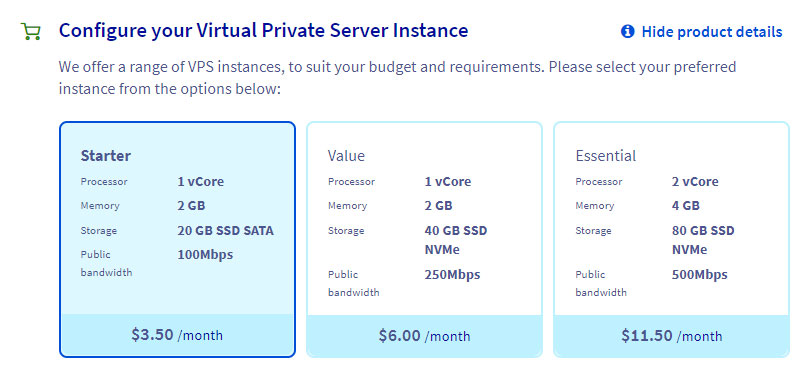Click the 100Mbps bandwidth value
The width and height of the screenshot is (803, 368).
pyautogui.click(x=205, y=254)
